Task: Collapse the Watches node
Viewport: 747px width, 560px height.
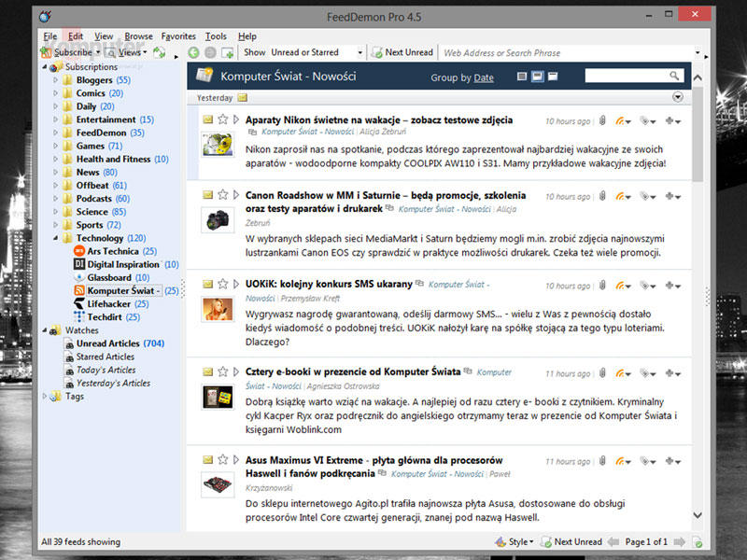Action: click(x=45, y=330)
